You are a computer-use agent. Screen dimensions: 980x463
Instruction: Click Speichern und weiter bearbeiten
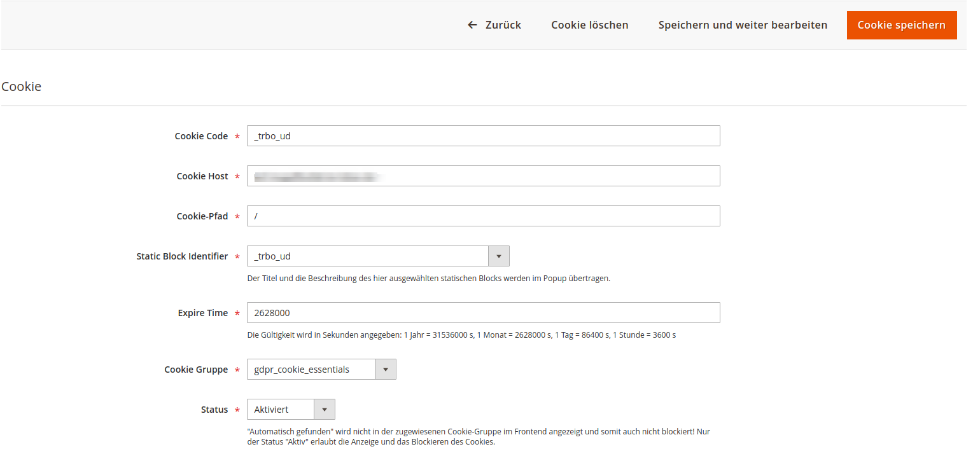point(743,25)
